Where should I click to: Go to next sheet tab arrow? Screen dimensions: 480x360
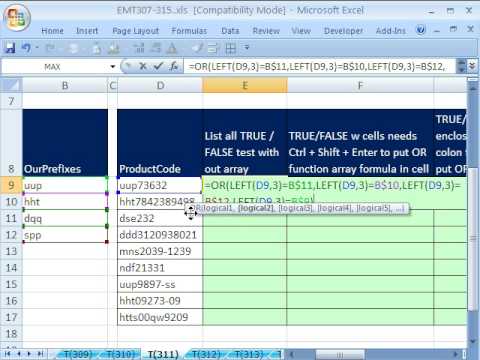click(30, 353)
